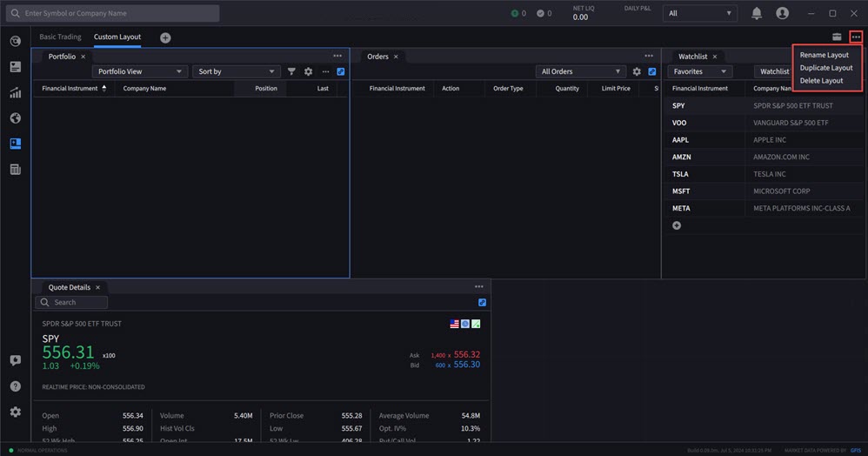Click the filter funnel icon in Portfolio
The image size is (868, 456).
291,71
